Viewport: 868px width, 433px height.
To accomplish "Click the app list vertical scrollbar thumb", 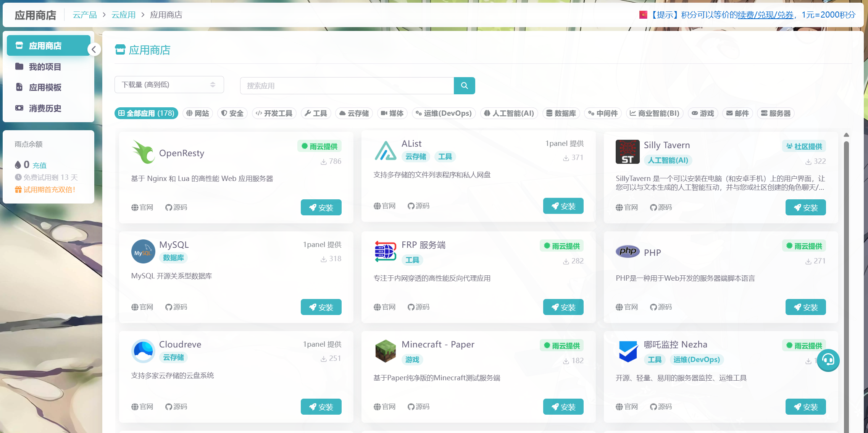I will [846, 286].
